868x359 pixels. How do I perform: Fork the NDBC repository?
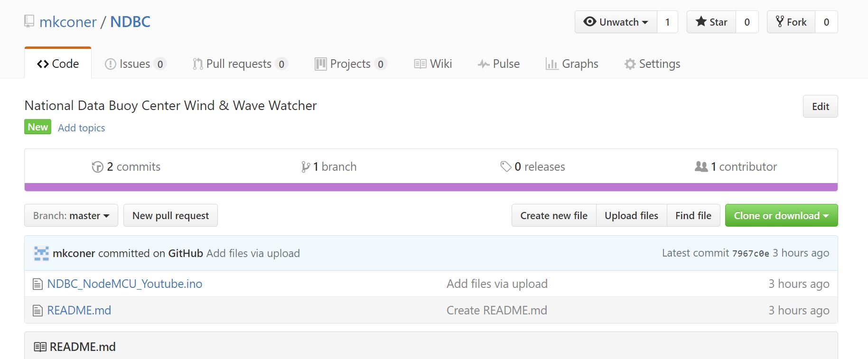coord(791,22)
